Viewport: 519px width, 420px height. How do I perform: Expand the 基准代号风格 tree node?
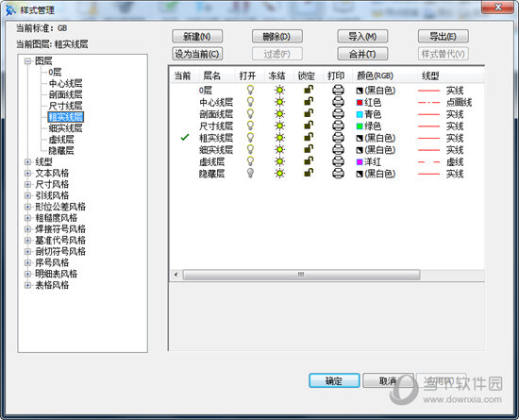27,241
